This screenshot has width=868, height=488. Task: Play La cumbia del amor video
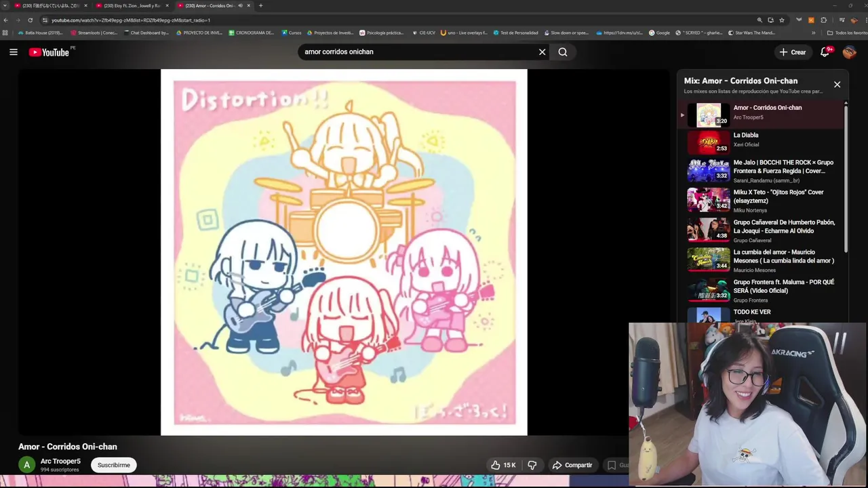point(762,261)
